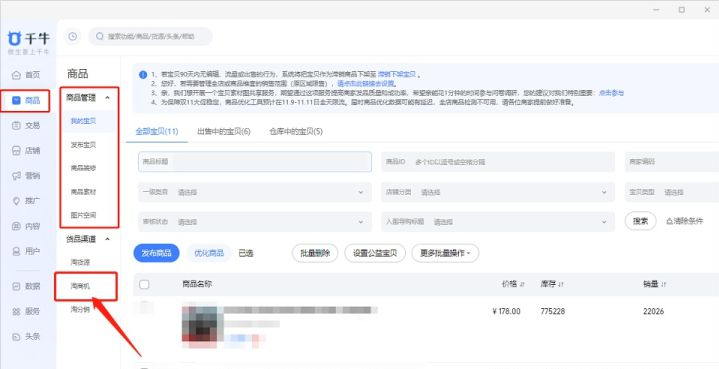Open the 店铺分类 shop category dropdown

[498, 193]
